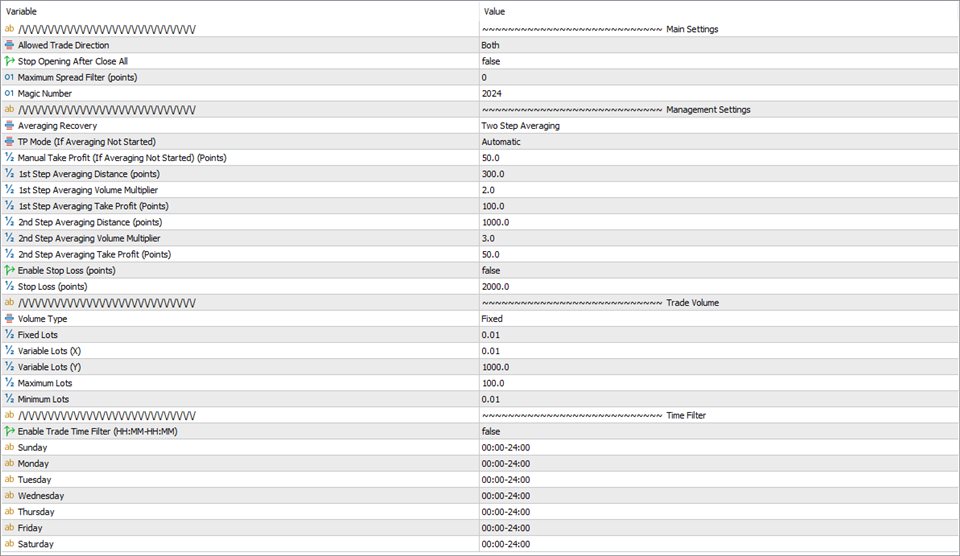This screenshot has height=556, width=960.
Task: Click the string icon beside Sunday
Action: pyautogui.click(x=9, y=447)
